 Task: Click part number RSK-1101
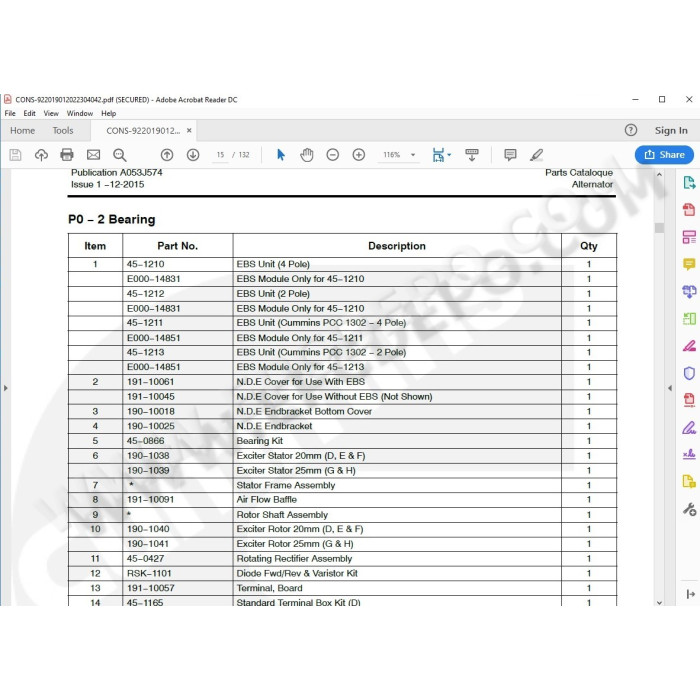[149, 573]
